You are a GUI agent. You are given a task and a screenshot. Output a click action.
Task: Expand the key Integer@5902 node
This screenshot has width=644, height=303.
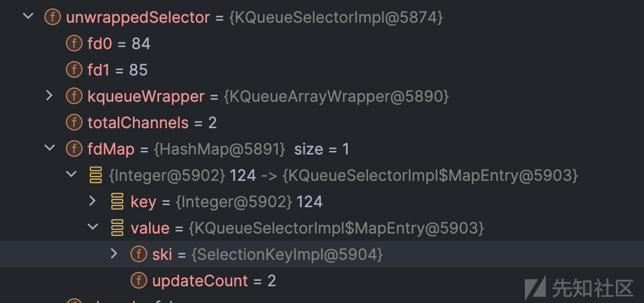(92, 201)
